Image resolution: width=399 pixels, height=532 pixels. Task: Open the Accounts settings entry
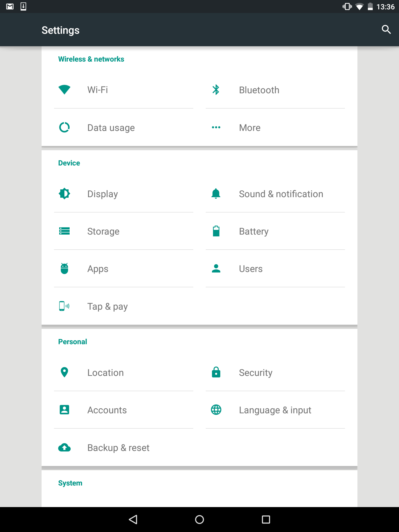[124, 410]
